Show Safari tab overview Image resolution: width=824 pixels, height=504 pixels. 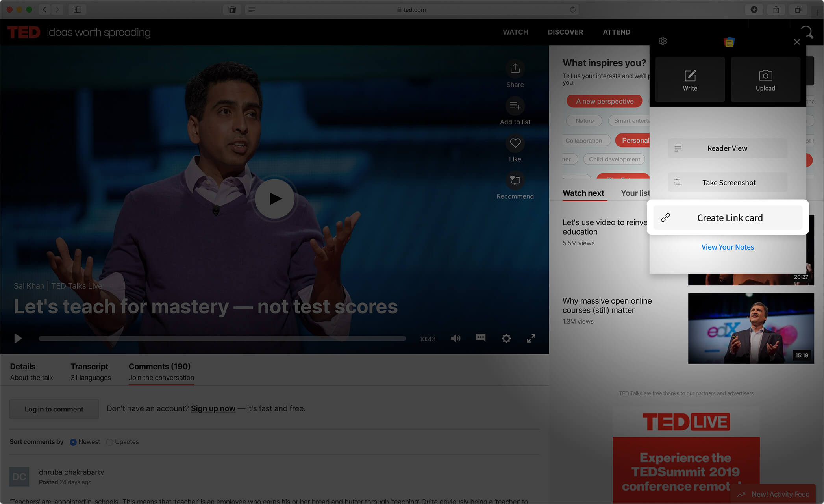[x=798, y=9]
